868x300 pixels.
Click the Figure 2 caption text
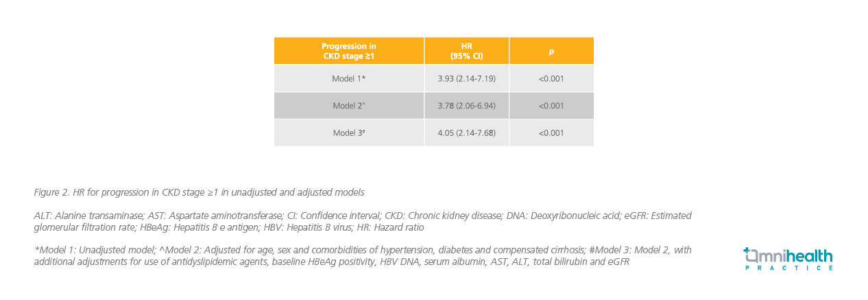tap(199, 192)
